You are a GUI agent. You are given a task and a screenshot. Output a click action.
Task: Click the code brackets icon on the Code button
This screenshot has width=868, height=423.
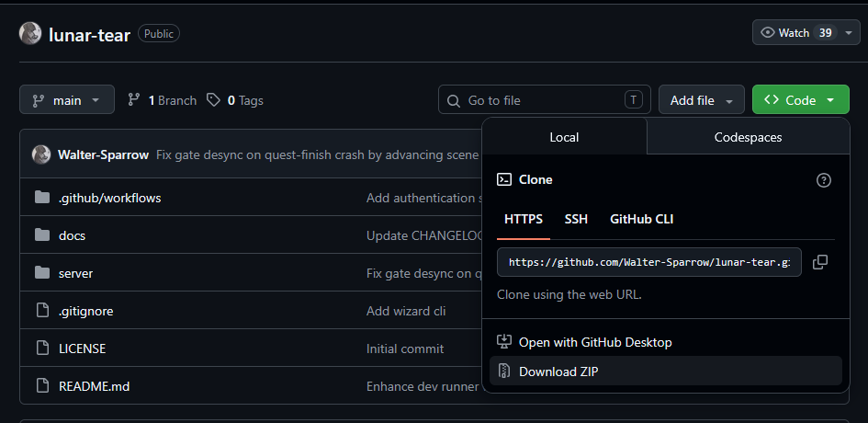[772, 99]
